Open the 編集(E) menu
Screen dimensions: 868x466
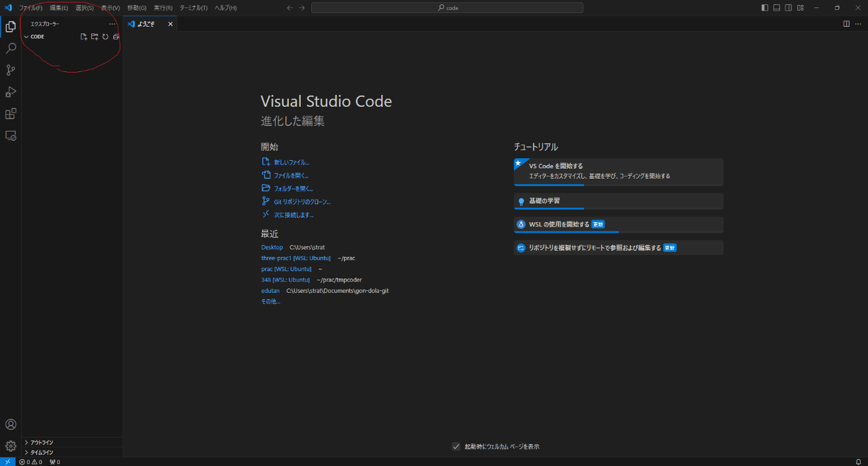[59, 7]
